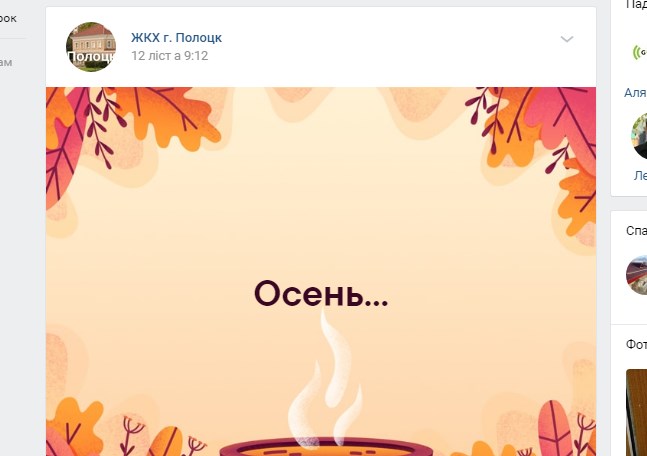Click the Осень... caption on the image
The height and width of the screenshot is (456, 647).
click(x=321, y=293)
